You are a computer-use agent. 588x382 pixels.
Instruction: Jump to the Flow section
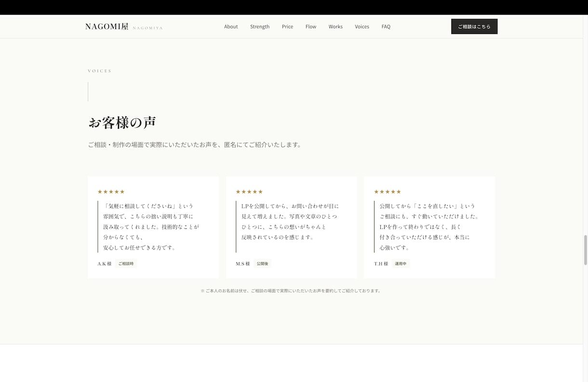click(311, 26)
